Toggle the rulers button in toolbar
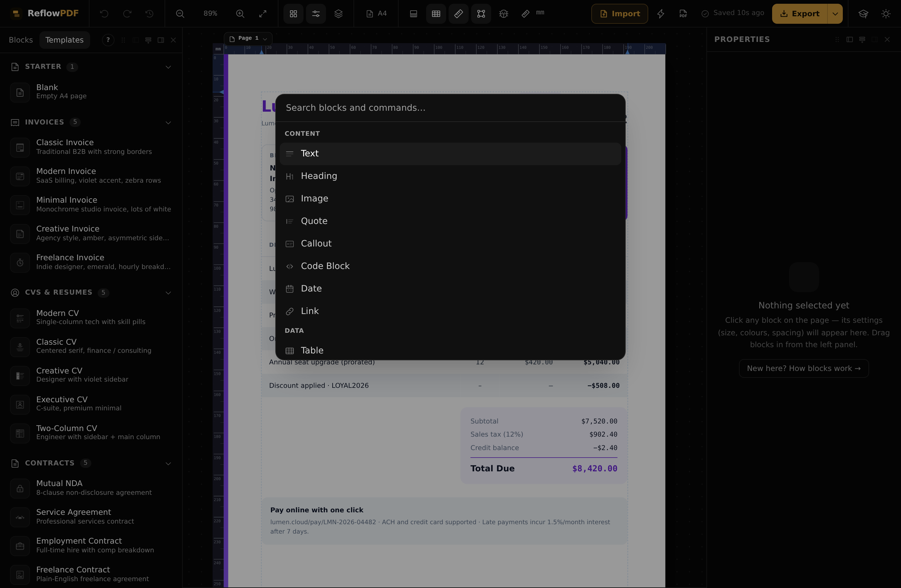The width and height of the screenshot is (901, 588). click(x=458, y=14)
